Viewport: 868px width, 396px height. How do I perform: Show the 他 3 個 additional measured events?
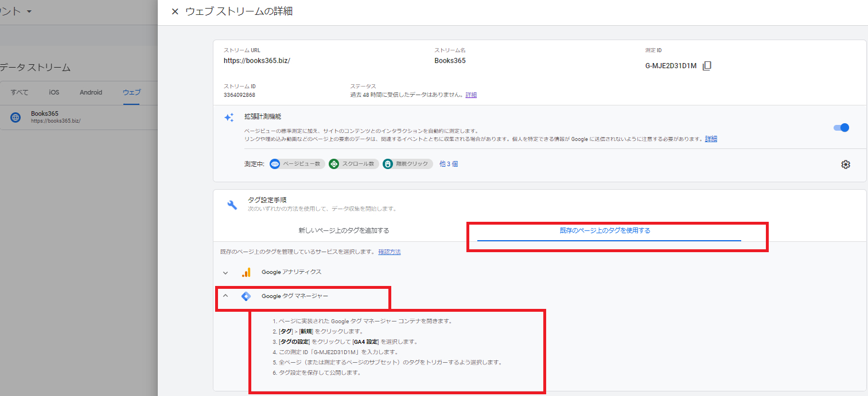448,164
